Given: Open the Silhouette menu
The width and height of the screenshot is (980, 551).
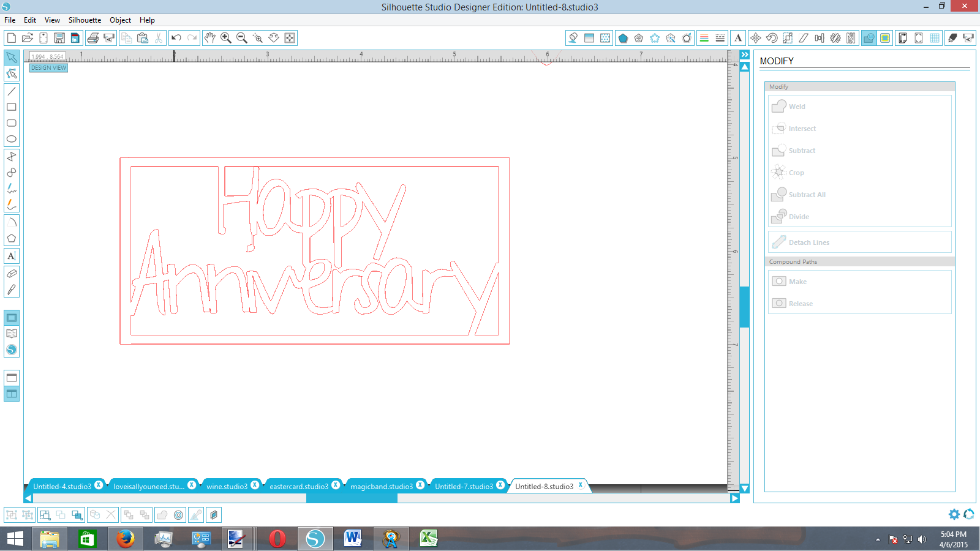Looking at the screenshot, I should [x=85, y=20].
